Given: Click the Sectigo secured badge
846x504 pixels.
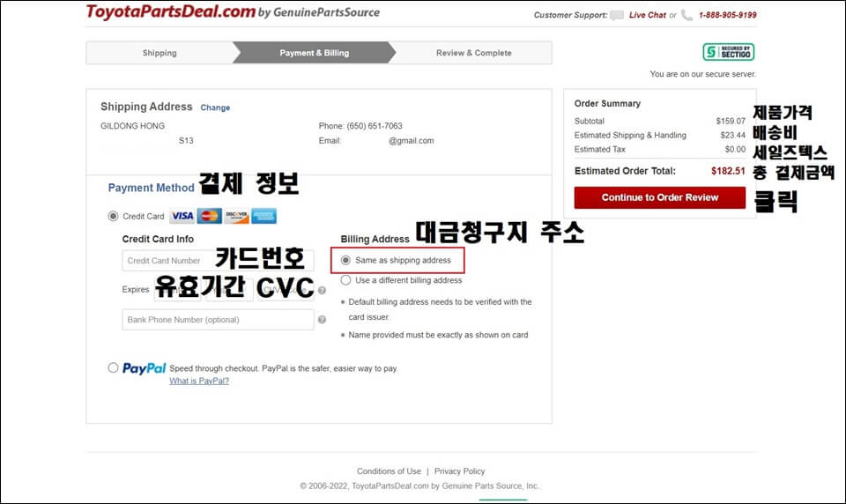Looking at the screenshot, I should point(729,52).
